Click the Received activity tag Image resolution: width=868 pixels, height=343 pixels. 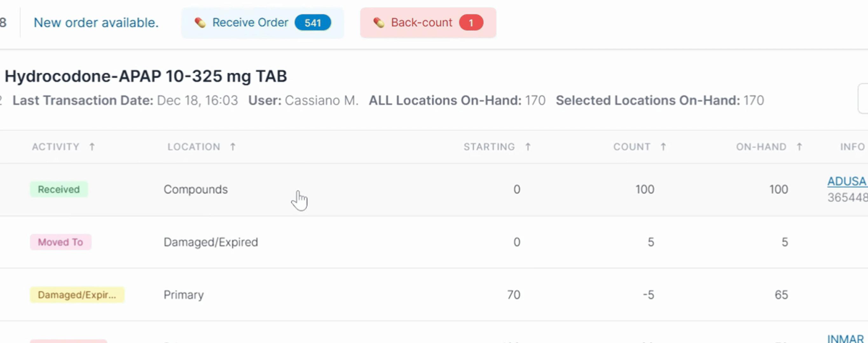pos(59,190)
